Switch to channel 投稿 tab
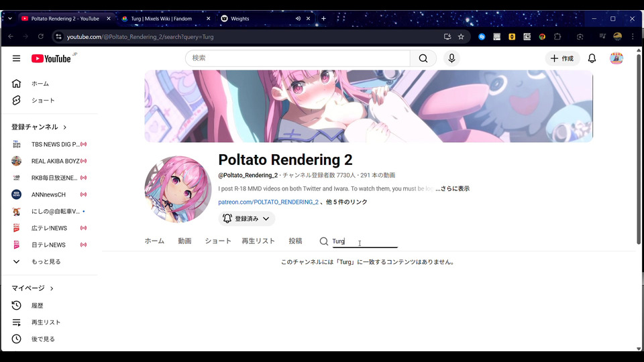The width and height of the screenshot is (644, 362). point(295,241)
